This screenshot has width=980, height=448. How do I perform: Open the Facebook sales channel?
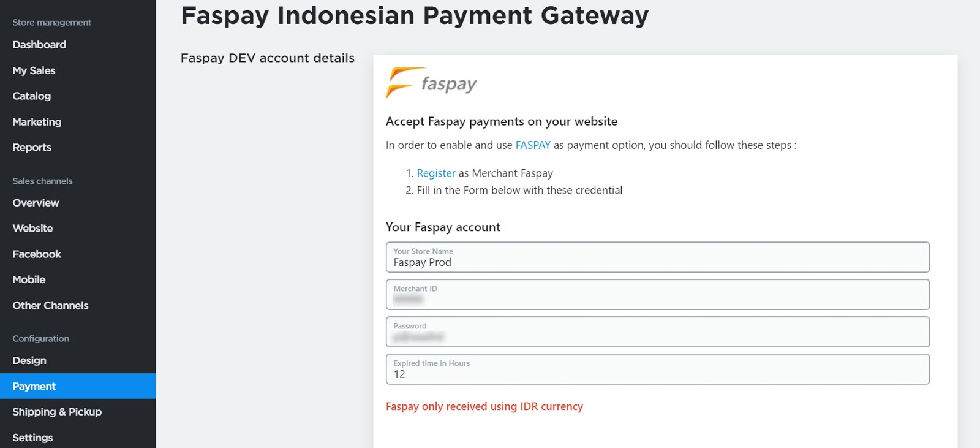click(x=37, y=254)
